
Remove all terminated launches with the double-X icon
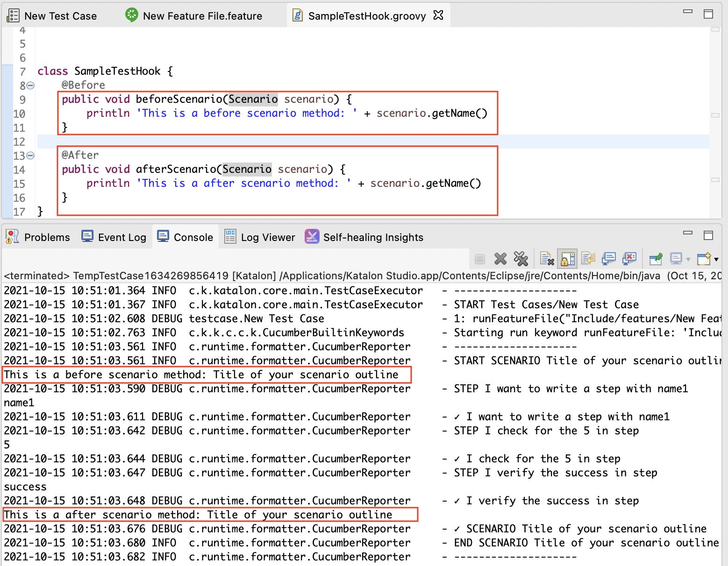(521, 259)
